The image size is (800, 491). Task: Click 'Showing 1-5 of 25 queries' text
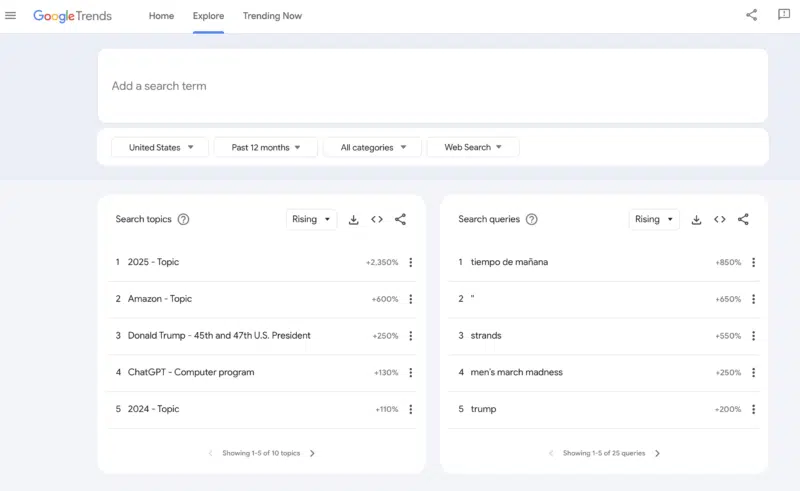tap(604, 453)
